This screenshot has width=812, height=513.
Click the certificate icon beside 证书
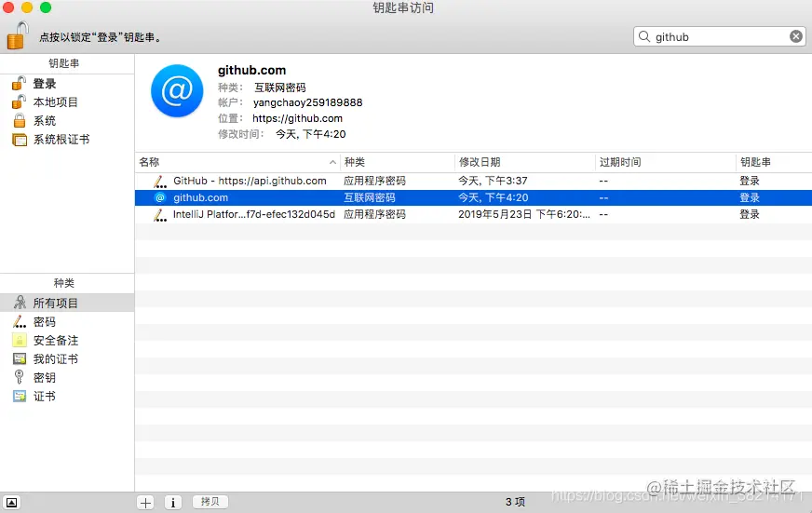tap(20, 396)
